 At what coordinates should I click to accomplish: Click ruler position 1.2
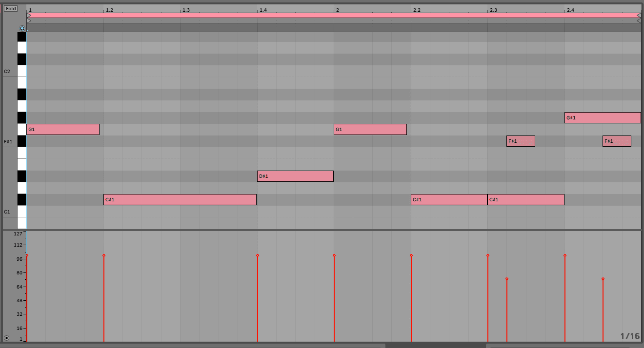[x=109, y=10]
